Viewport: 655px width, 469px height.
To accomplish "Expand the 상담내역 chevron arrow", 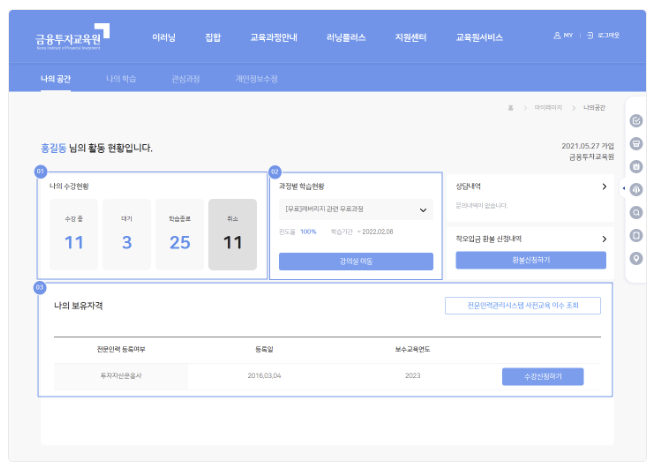I will (604, 187).
